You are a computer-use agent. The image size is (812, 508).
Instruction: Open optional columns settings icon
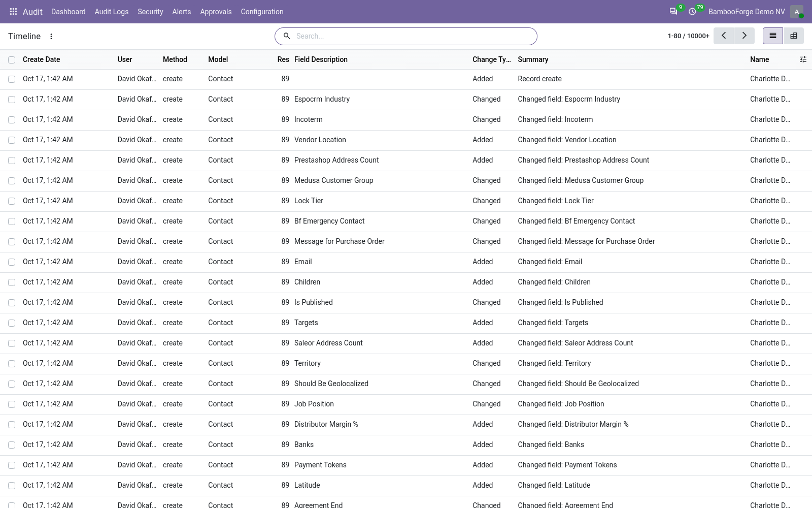coord(803,59)
